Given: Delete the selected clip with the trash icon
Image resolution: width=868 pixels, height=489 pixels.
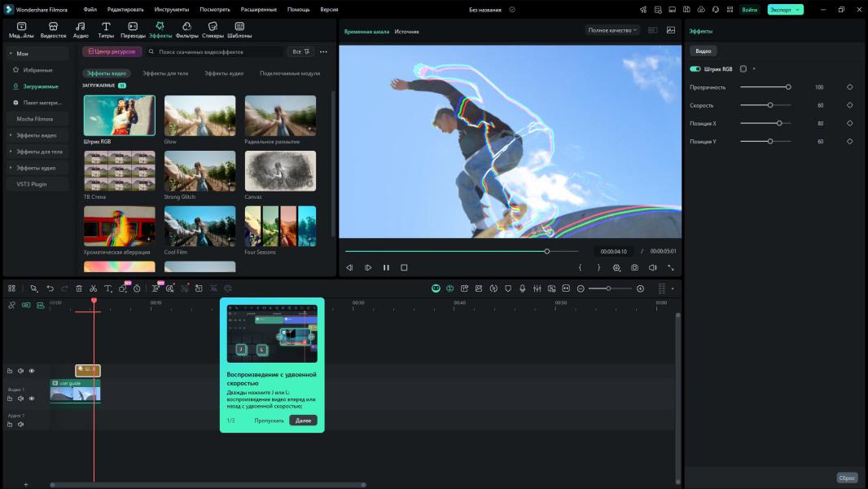Looking at the screenshot, I should [79, 289].
